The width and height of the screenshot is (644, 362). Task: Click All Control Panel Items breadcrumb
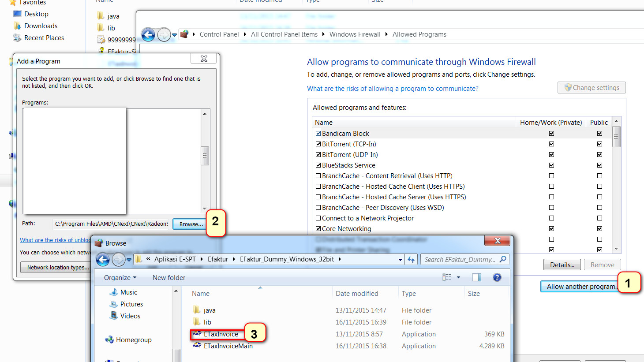(284, 34)
